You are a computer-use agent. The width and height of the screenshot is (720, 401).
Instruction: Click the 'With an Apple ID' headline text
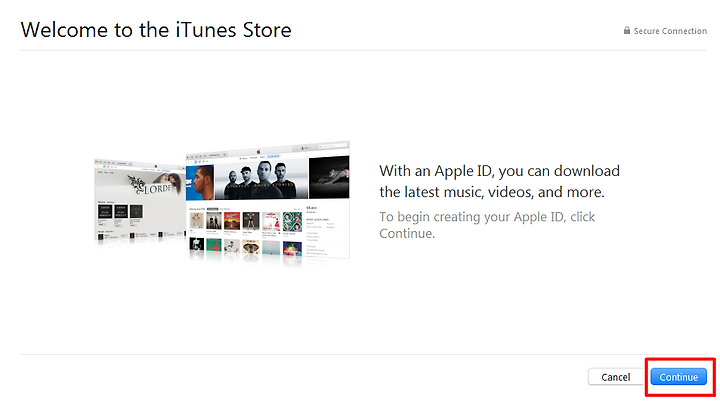point(499,181)
